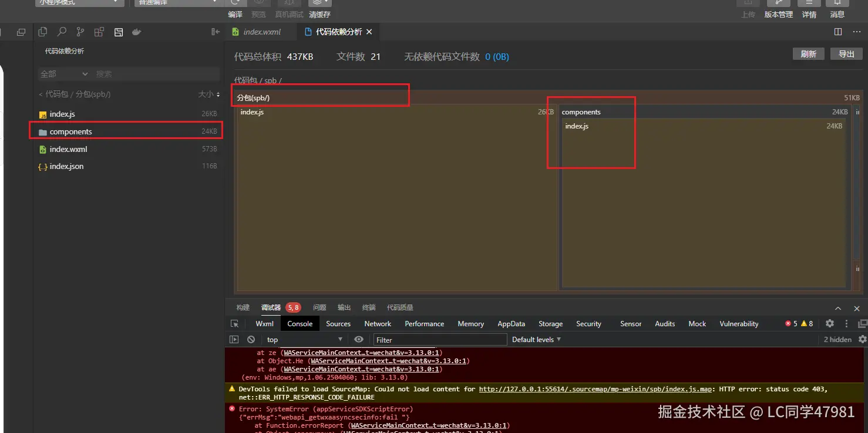Select index.json in the file list

127,166
